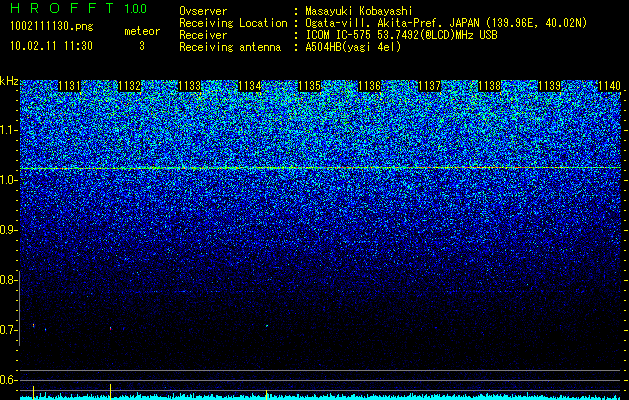The height and width of the screenshot is (400, 629).
Task: Click the 1134 time marker
Action: tap(250, 86)
